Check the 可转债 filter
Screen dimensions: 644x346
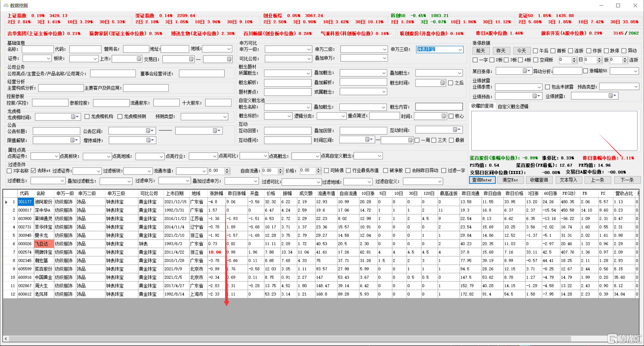coord(326,171)
